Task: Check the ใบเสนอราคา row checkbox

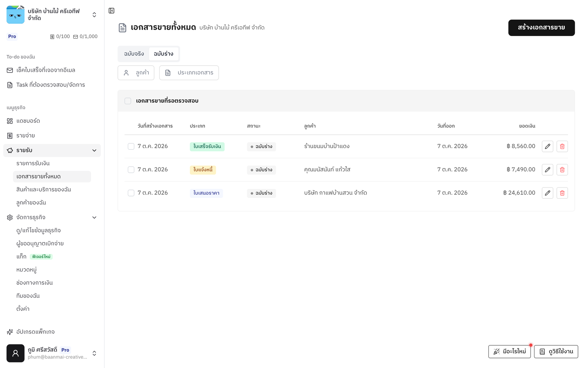Action: coord(131,193)
